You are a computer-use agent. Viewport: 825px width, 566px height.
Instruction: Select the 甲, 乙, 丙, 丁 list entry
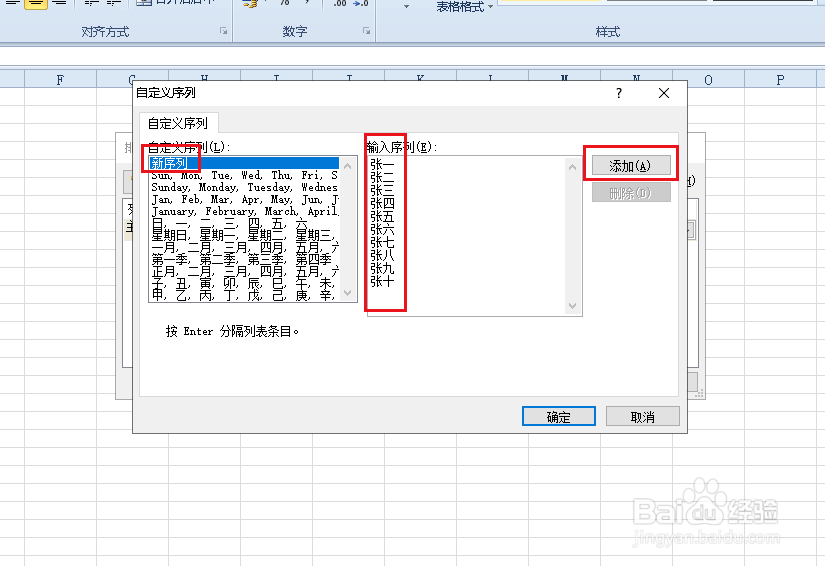coord(244,296)
